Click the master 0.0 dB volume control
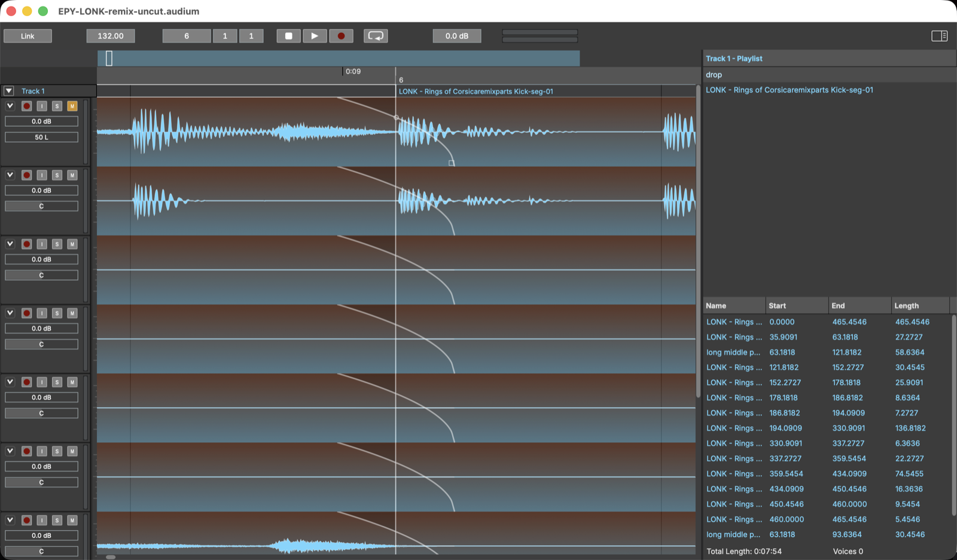 coord(457,36)
